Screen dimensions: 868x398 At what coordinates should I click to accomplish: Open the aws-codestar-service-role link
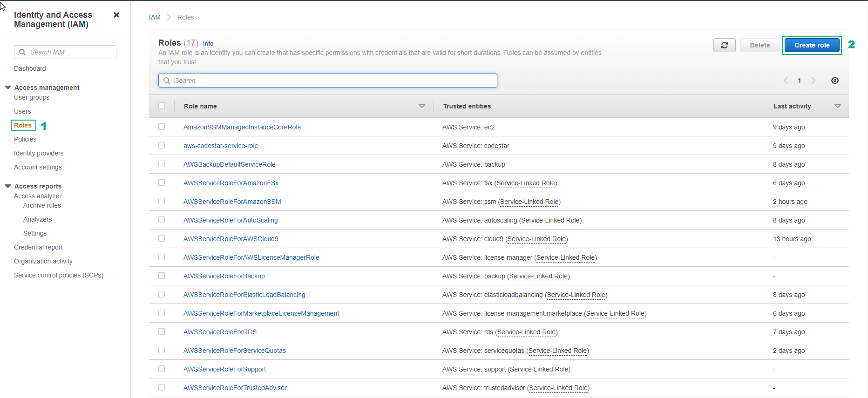221,146
